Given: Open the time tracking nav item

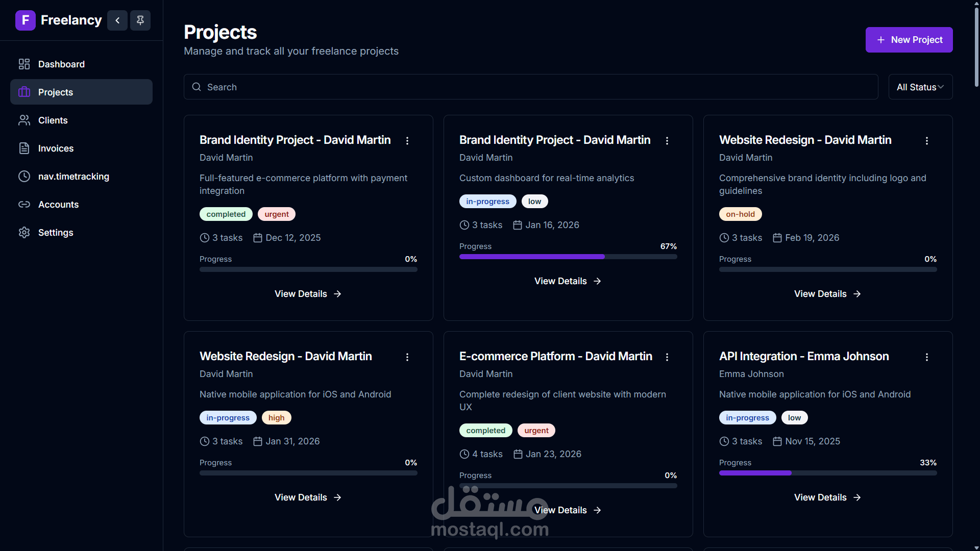Looking at the screenshot, I should 73,177.
